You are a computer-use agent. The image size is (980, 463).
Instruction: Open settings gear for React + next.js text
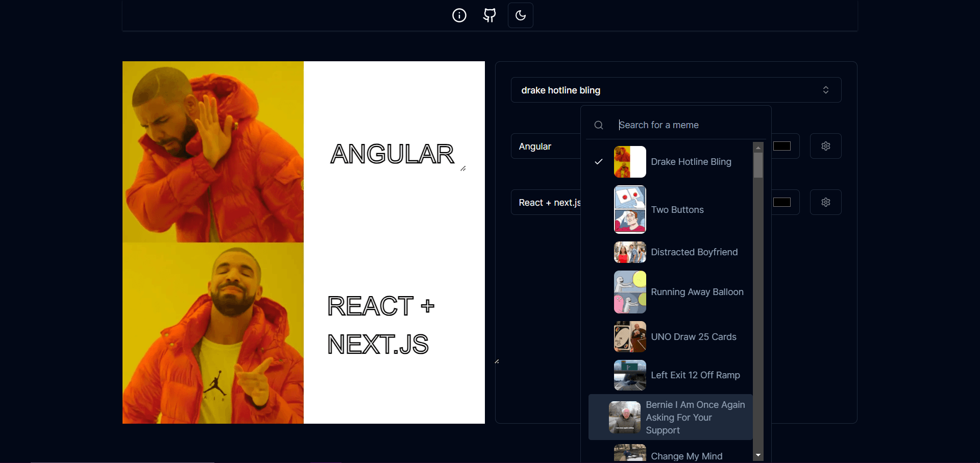point(826,202)
